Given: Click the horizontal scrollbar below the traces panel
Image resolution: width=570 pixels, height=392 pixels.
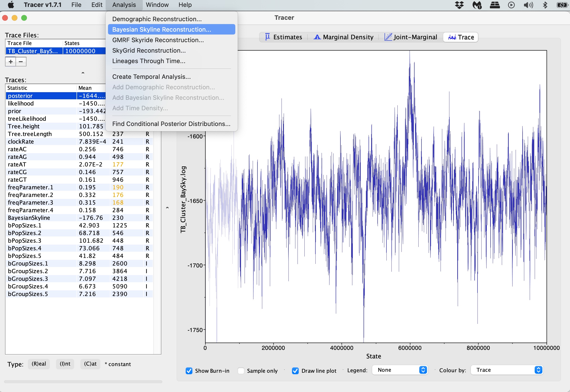Looking at the screenshot, I should 83,382.
